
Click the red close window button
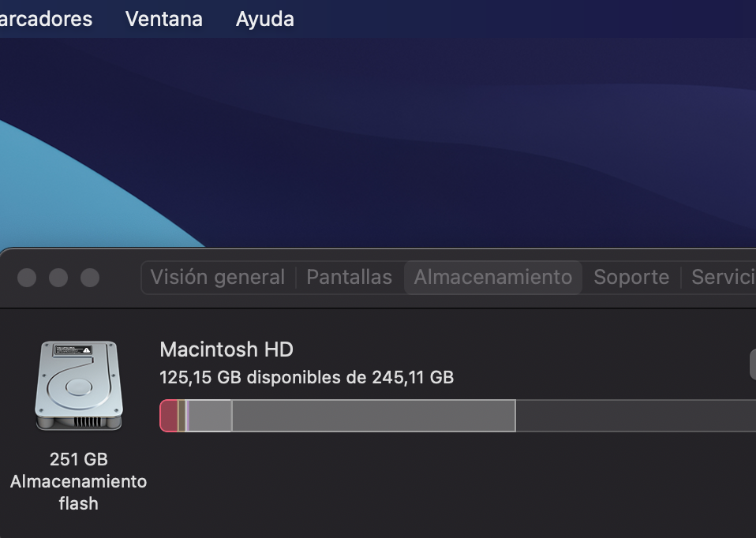click(27, 278)
